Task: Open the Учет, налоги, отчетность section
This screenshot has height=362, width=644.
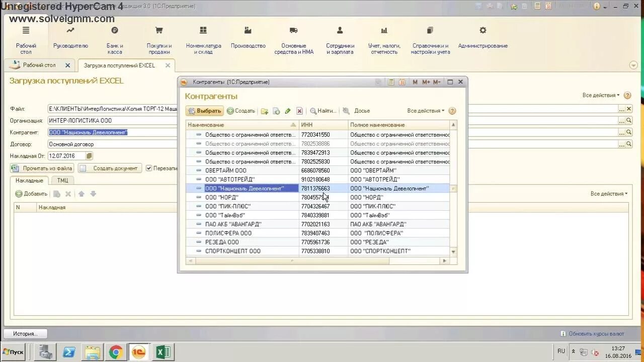Action: click(384, 41)
